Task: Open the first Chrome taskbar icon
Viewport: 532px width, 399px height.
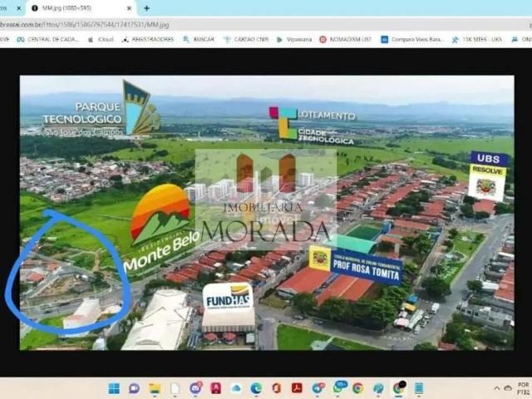Action: pyautogui.click(x=357, y=388)
